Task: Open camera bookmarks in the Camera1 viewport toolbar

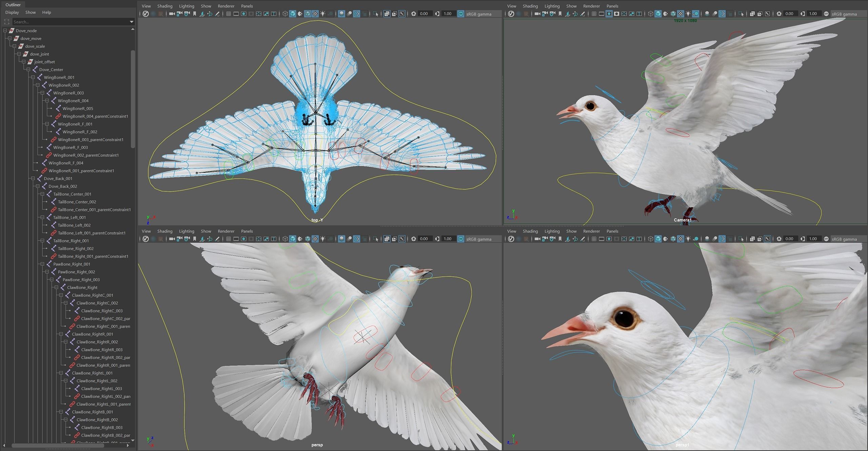Action: tap(560, 14)
